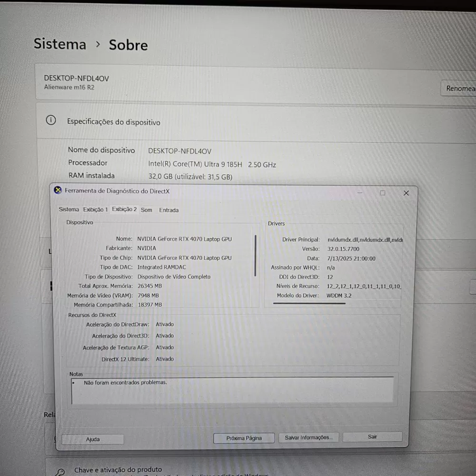Click the Dispositivo panel vertical scrollbar
476x476 pixels.
click(x=255, y=256)
